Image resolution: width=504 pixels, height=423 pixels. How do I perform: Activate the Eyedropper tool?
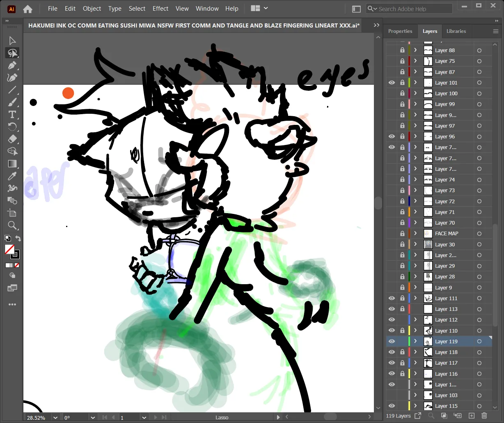12,176
